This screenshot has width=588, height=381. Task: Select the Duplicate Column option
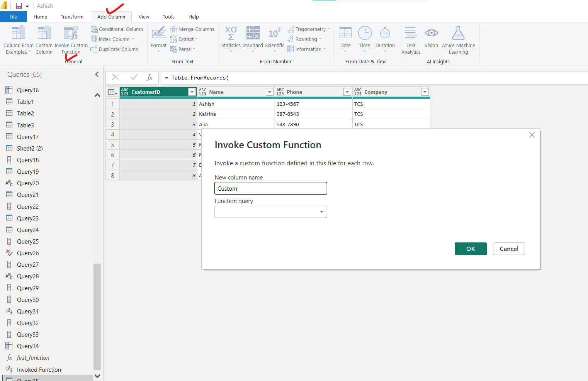tap(115, 49)
